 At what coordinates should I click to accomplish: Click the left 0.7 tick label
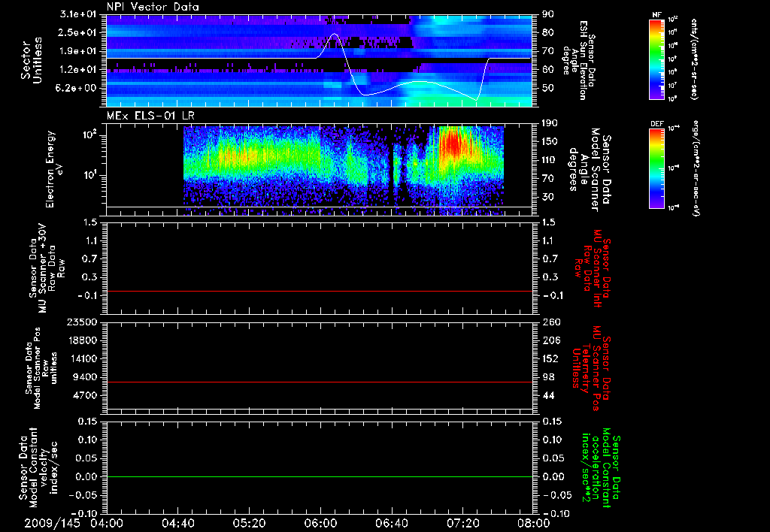91,259
